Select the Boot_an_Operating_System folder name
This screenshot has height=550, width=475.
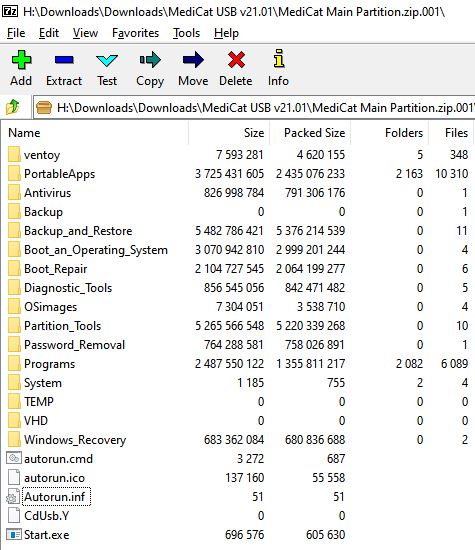(x=96, y=250)
